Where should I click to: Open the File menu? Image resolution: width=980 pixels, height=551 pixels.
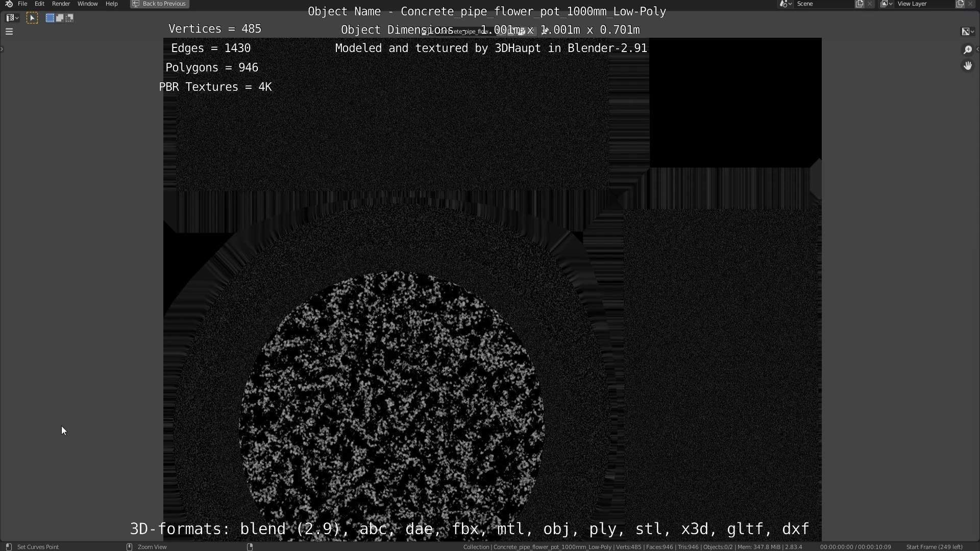pyautogui.click(x=22, y=4)
